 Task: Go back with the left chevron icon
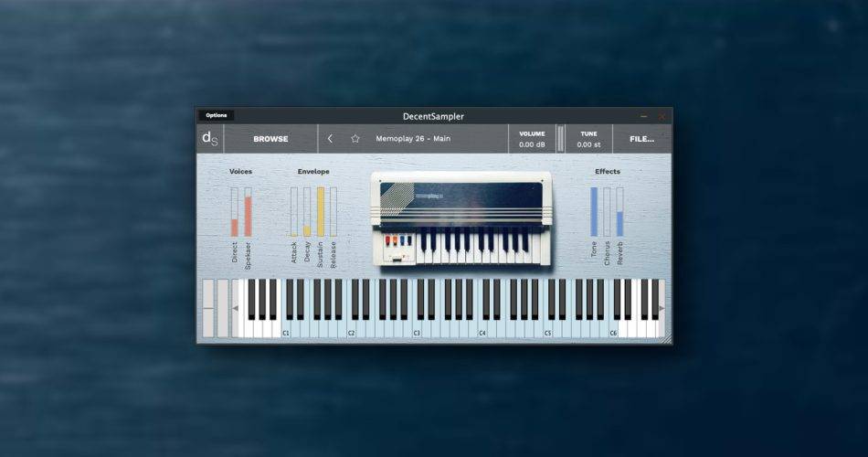(x=330, y=139)
